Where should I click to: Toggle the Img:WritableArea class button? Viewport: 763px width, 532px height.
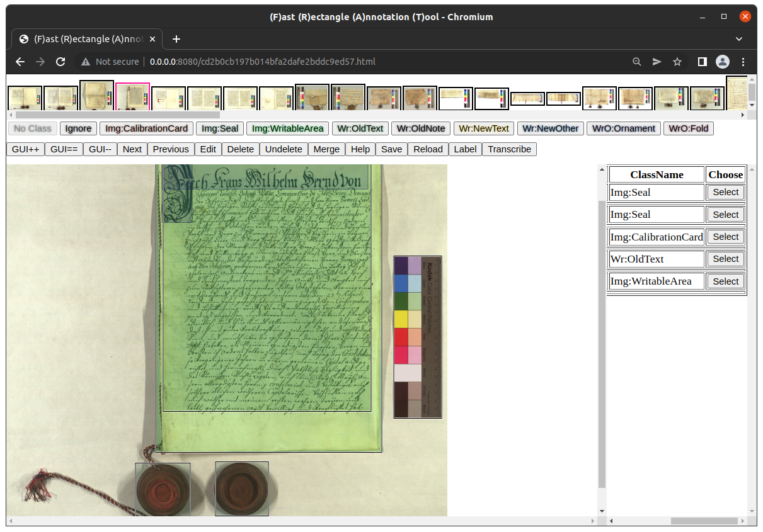coord(287,128)
